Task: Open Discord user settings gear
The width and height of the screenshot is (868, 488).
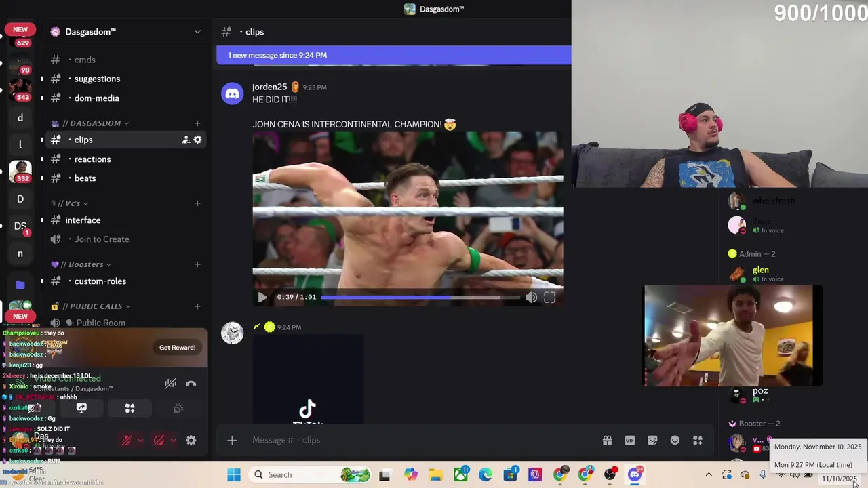Action: click(x=191, y=441)
